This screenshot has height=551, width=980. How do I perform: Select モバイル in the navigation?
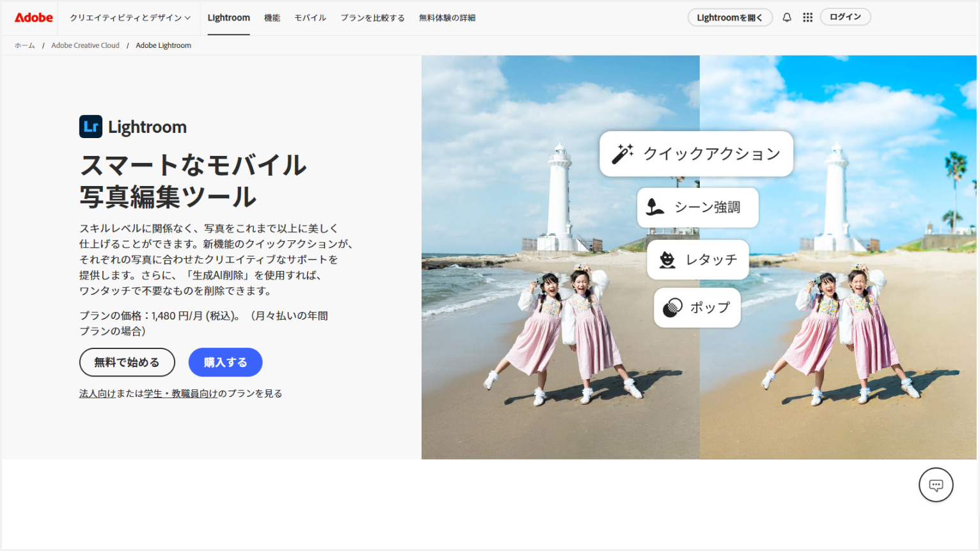point(310,17)
